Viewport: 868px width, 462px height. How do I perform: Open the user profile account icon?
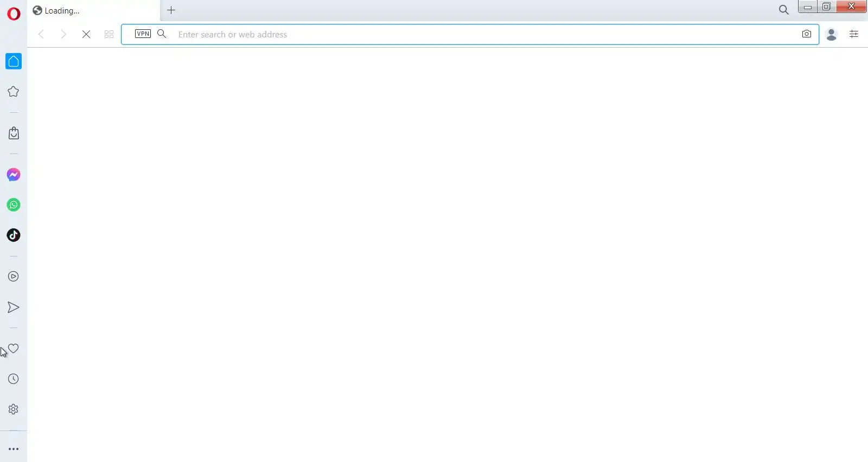(x=832, y=34)
